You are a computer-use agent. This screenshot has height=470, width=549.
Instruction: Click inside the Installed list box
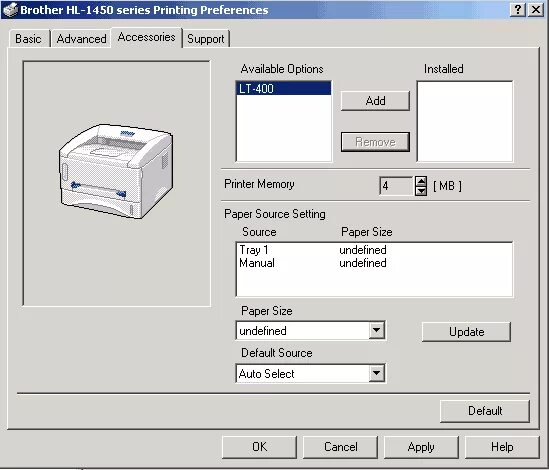tap(465, 121)
